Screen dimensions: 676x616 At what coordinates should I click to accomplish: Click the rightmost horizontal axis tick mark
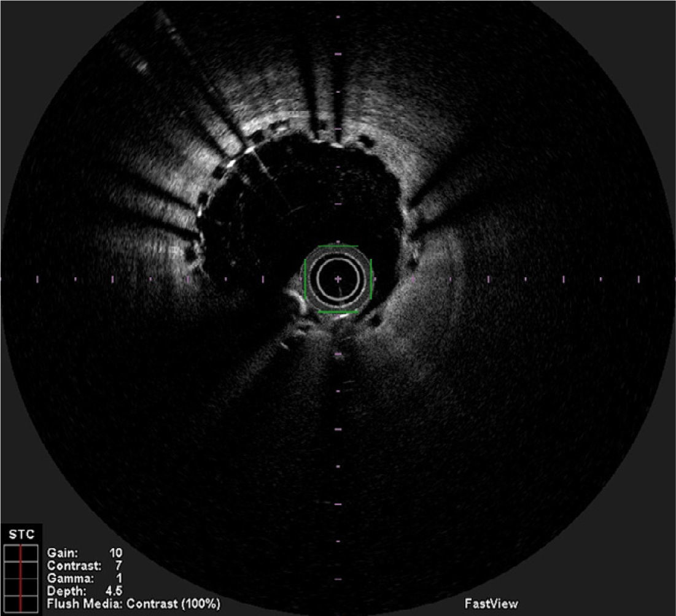tap(639, 279)
